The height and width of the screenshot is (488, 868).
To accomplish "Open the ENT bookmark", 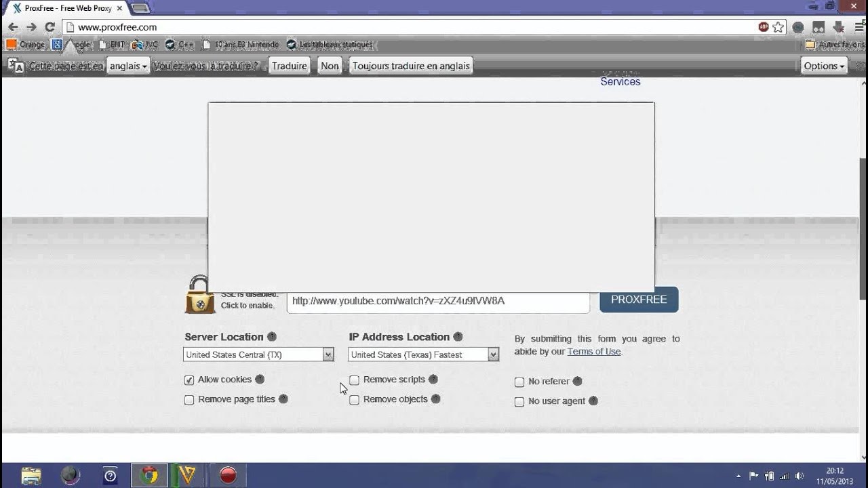I will [x=112, y=45].
